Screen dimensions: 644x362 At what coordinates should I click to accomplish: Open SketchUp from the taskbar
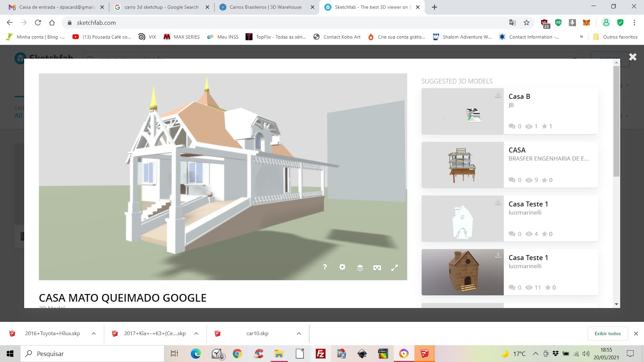point(424,354)
